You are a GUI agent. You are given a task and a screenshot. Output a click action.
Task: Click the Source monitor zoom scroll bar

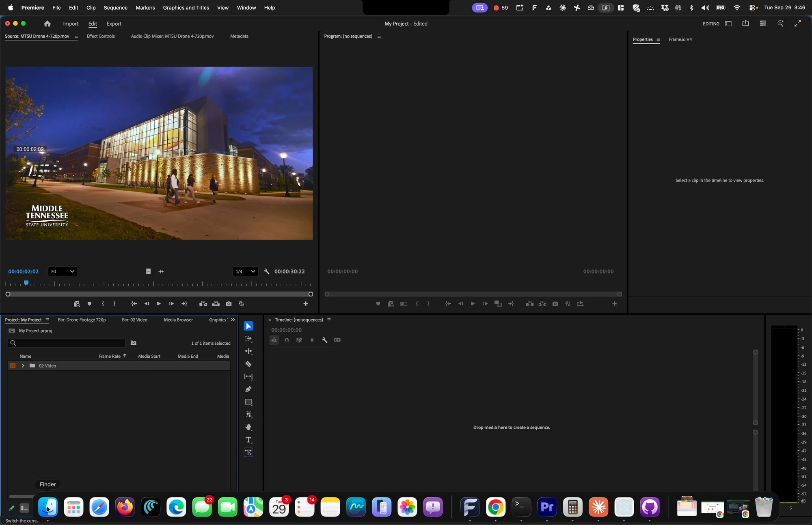[159, 294]
